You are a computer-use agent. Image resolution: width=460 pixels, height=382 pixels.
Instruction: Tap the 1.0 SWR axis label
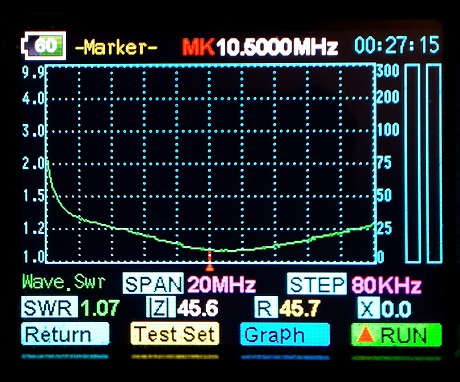[x=34, y=256]
